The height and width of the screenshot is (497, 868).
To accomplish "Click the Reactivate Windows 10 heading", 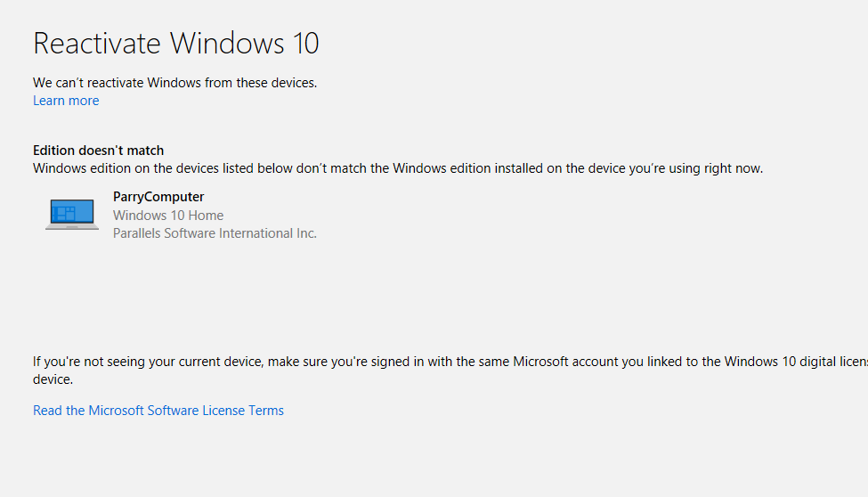I will tap(176, 44).
